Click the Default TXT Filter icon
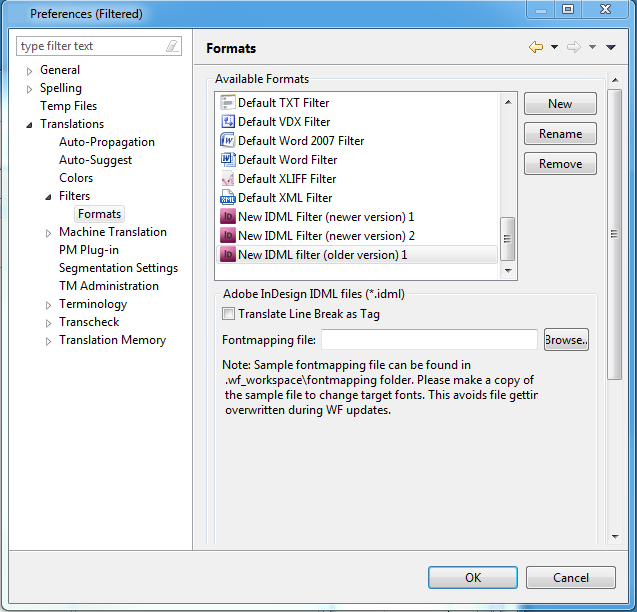Viewport: 637px width, 612px height. [228, 102]
